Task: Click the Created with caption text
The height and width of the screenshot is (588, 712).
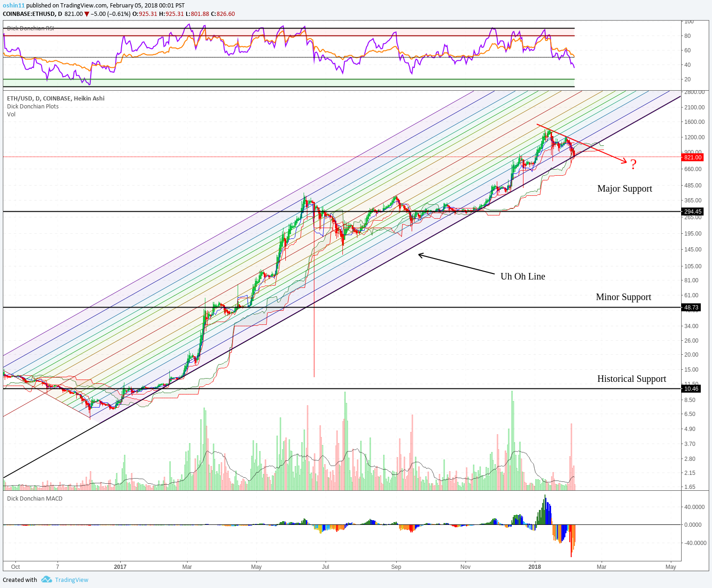Action: [20, 580]
